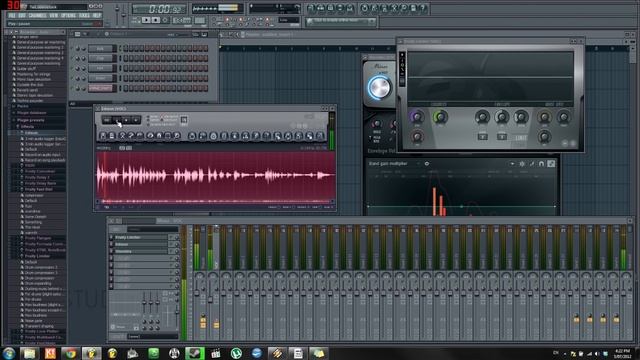Select Fruity Limiter slot in mixer
The width and height of the screenshot is (640, 360).
point(140,237)
